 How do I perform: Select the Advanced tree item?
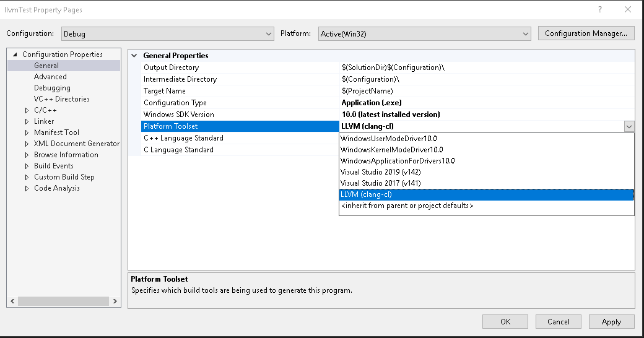pos(50,76)
